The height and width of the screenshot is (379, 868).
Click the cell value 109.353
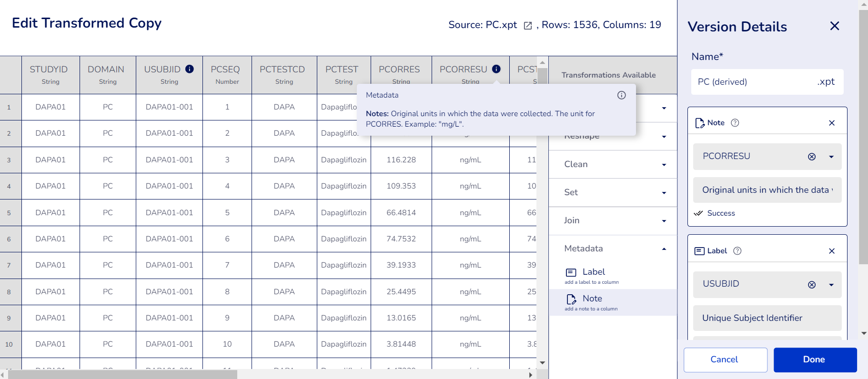pyautogui.click(x=401, y=186)
